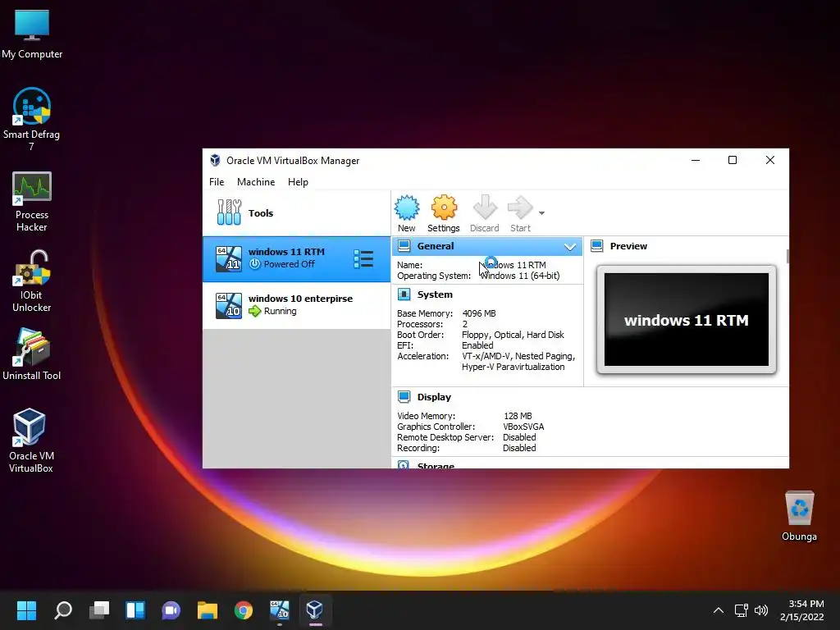This screenshot has width=840, height=630.
Task: Open Process Hacker desktop shortcut
Action: click(32, 202)
